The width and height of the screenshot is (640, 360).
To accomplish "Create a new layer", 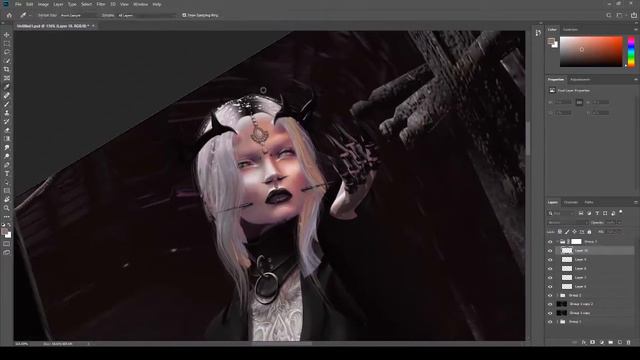I will coord(620,342).
